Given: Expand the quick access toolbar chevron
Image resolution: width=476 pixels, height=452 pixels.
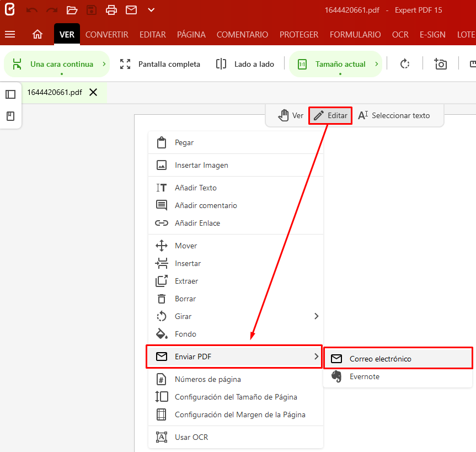Looking at the screenshot, I should (151, 10).
